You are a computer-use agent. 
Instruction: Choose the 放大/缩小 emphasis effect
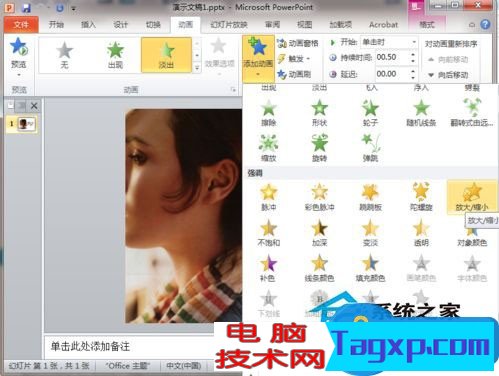pyautogui.click(x=472, y=197)
